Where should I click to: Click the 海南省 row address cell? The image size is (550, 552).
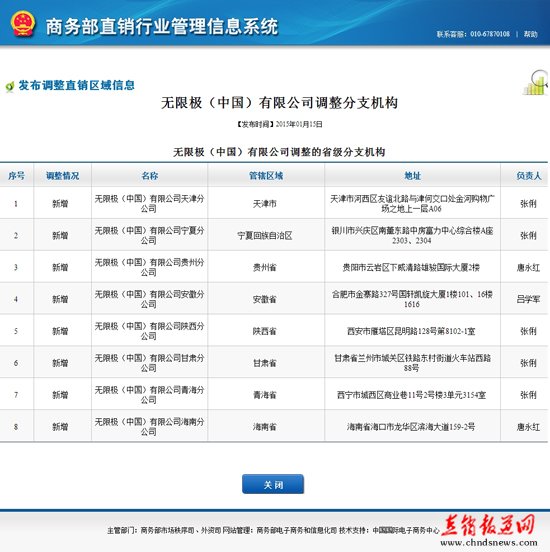412,426
